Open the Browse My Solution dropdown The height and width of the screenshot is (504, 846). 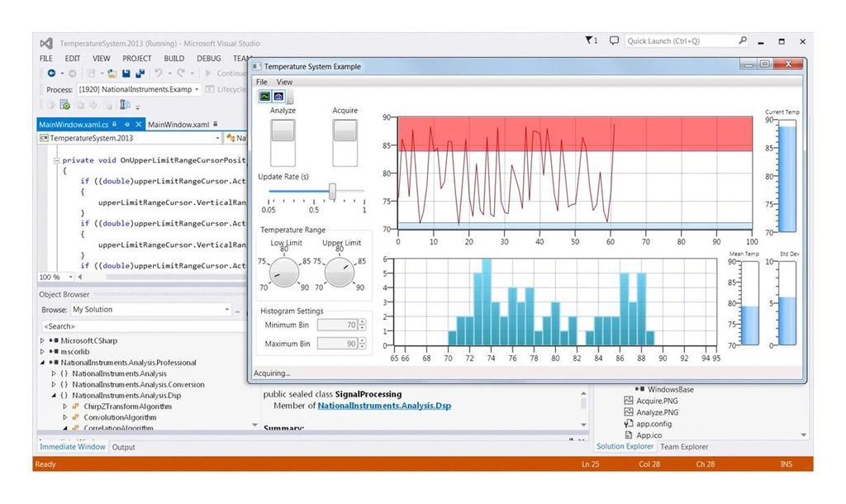point(151,310)
